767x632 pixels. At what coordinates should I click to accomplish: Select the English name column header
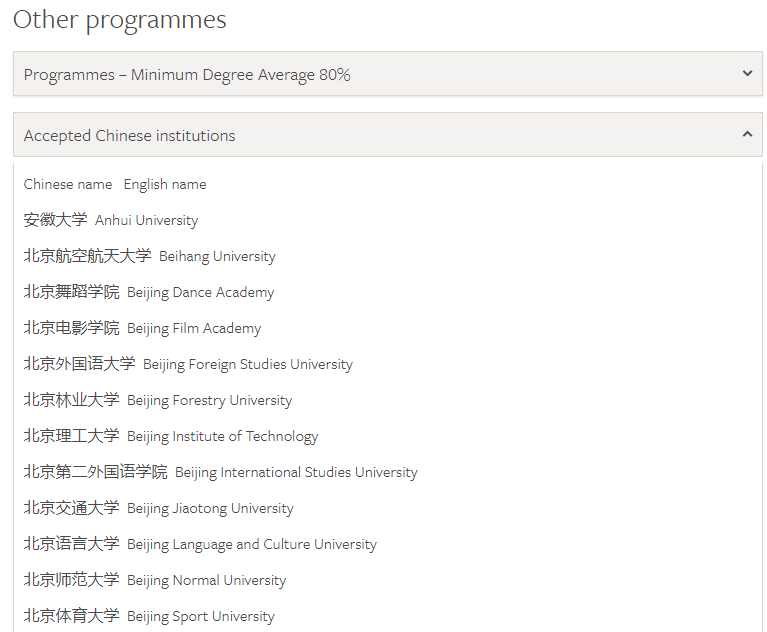point(165,184)
